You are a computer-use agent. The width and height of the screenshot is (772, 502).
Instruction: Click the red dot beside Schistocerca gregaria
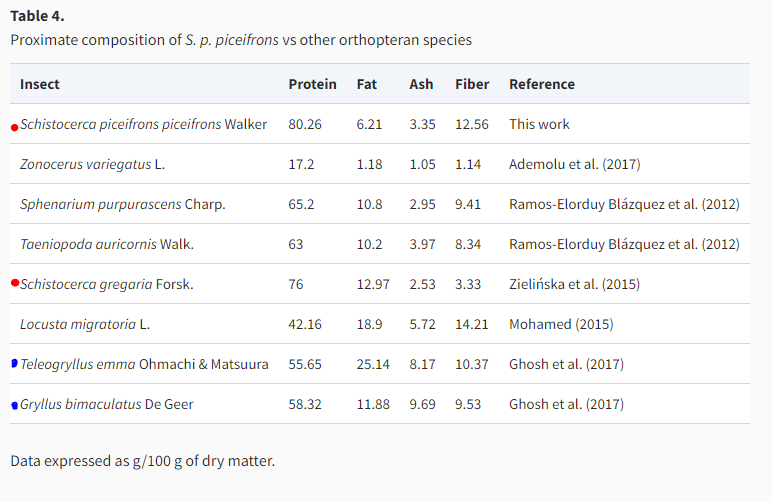[x=14, y=283]
